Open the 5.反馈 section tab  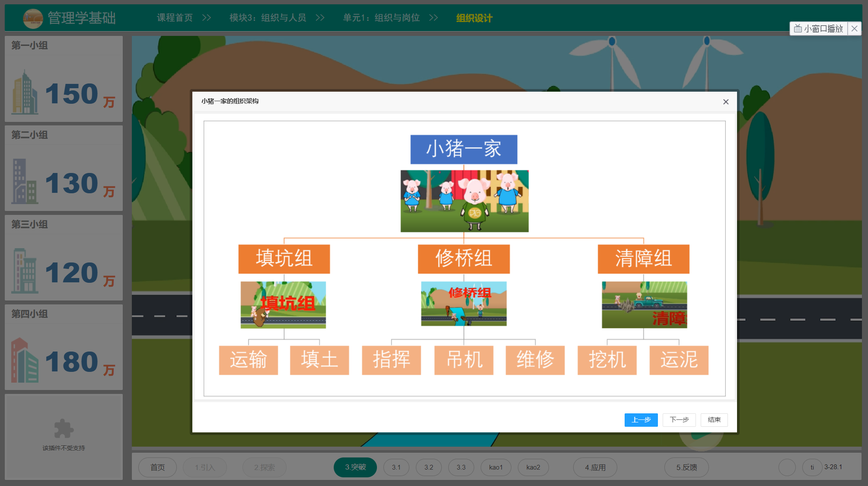[686, 467]
